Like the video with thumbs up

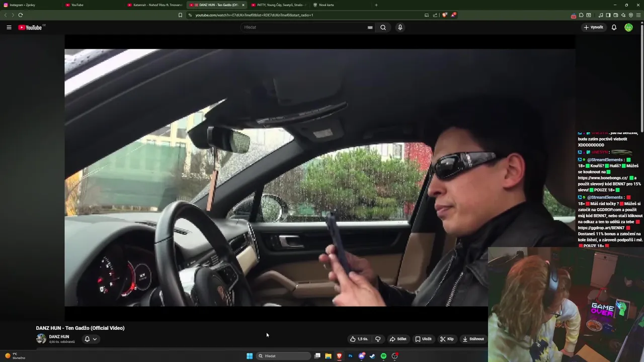coord(359,339)
